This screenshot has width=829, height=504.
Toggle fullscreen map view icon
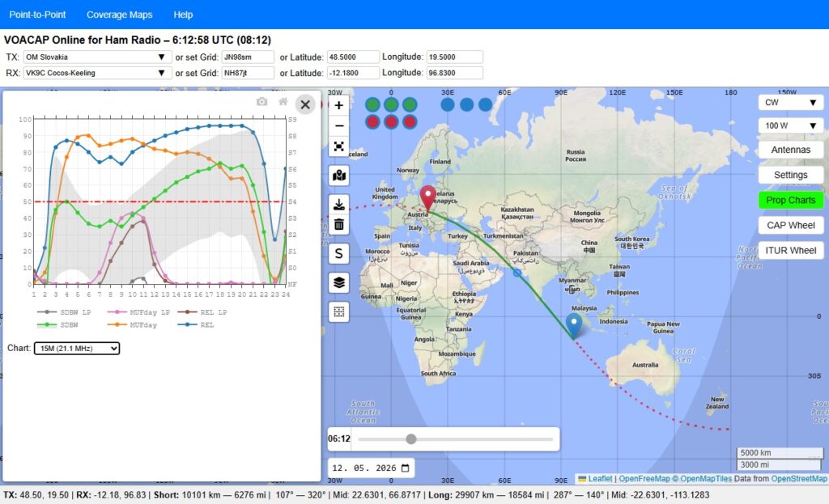pyautogui.click(x=339, y=146)
